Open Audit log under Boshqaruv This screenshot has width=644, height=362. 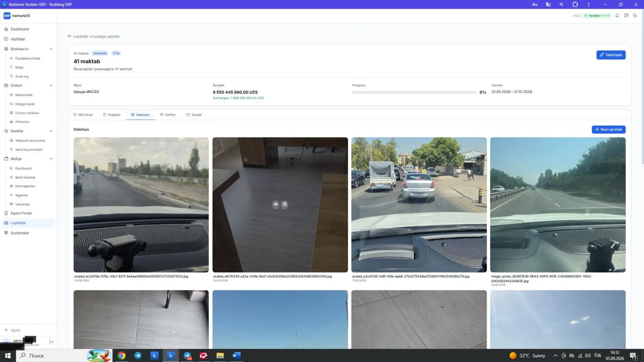22,76
